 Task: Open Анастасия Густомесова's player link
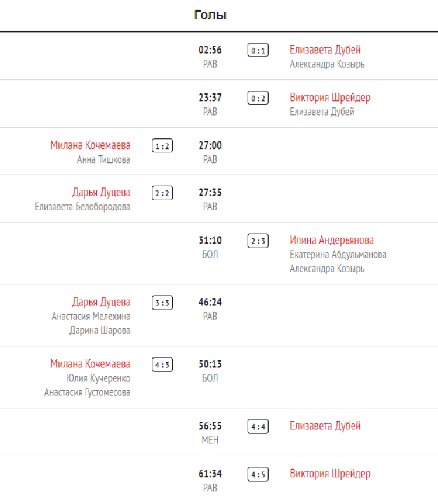coord(88,393)
